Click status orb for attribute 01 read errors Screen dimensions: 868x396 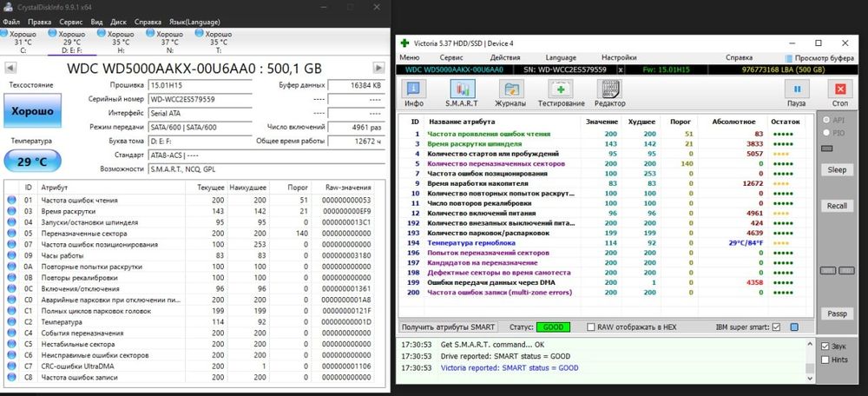point(11,200)
